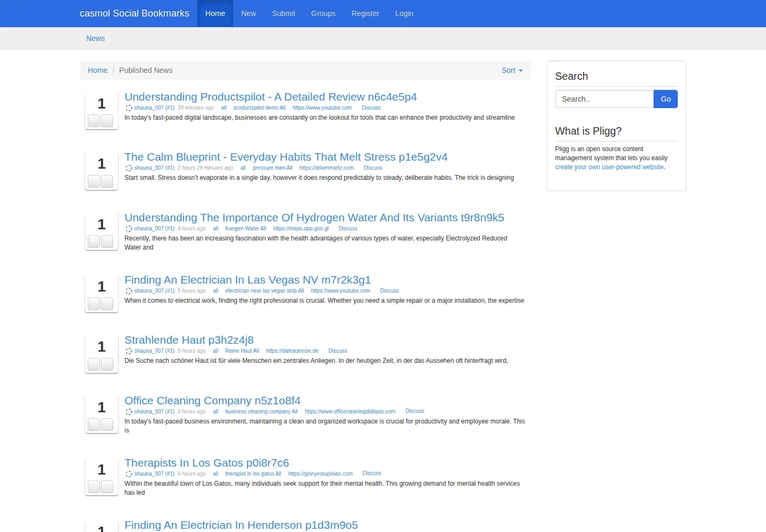Click 'electrician near las vegas strip All' tag
This screenshot has height=532, width=766.
click(x=264, y=290)
